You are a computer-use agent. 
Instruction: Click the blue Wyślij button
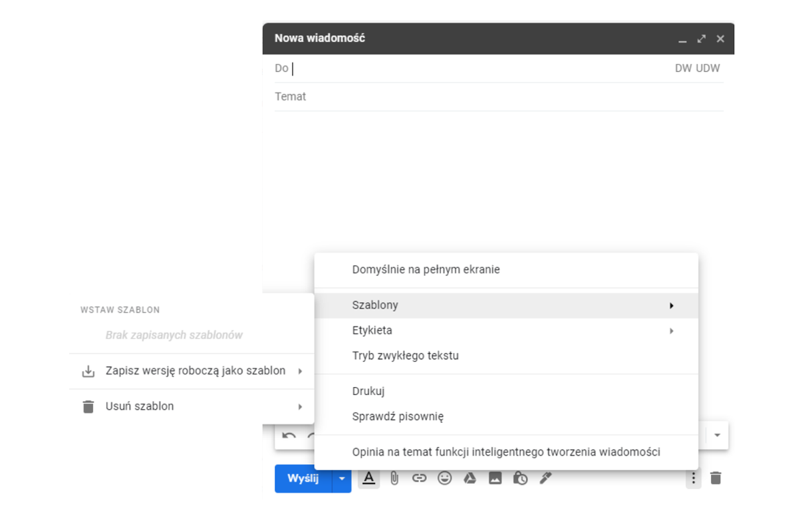[x=303, y=478]
